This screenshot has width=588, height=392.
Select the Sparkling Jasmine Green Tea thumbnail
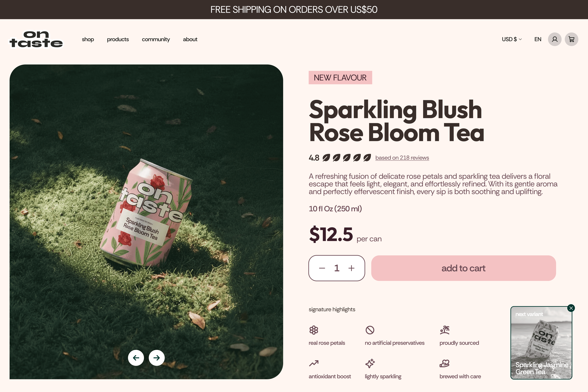(541, 343)
